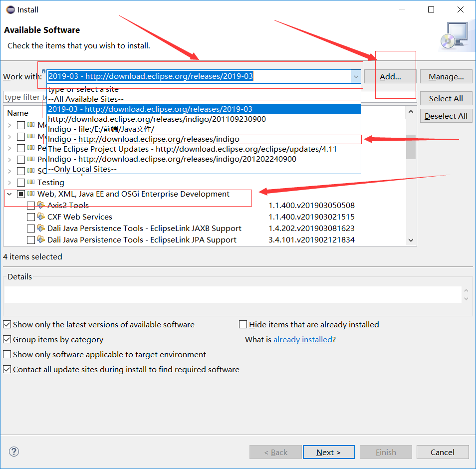Toggle the Testing category checkbox
476x469 pixels.
click(x=21, y=183)
